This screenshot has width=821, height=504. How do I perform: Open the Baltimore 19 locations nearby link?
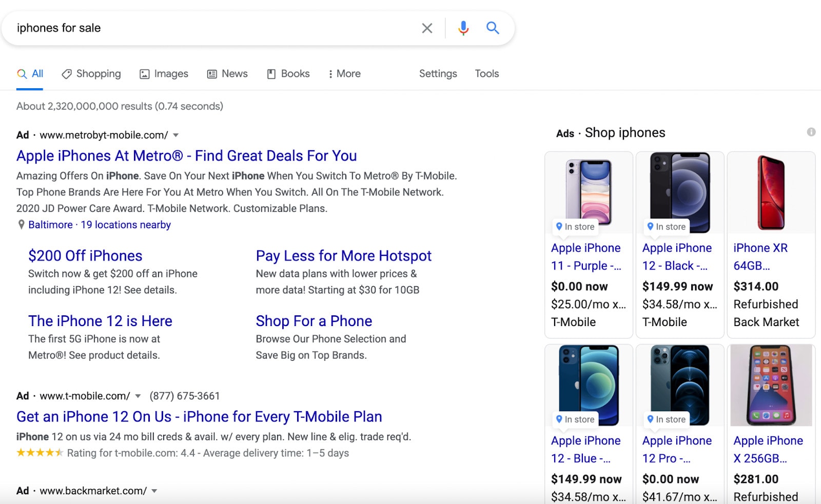(100, 225)
